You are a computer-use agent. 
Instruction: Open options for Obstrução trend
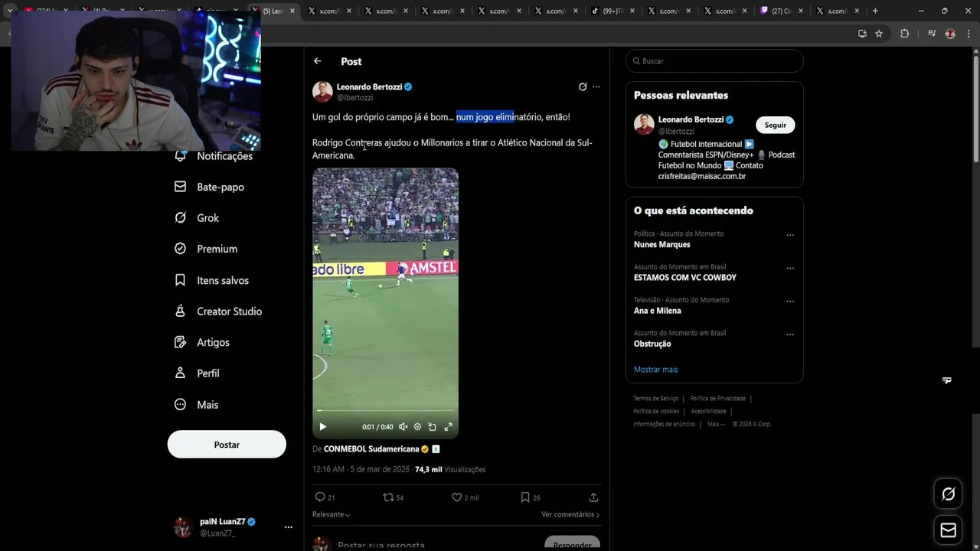[790, 334]
